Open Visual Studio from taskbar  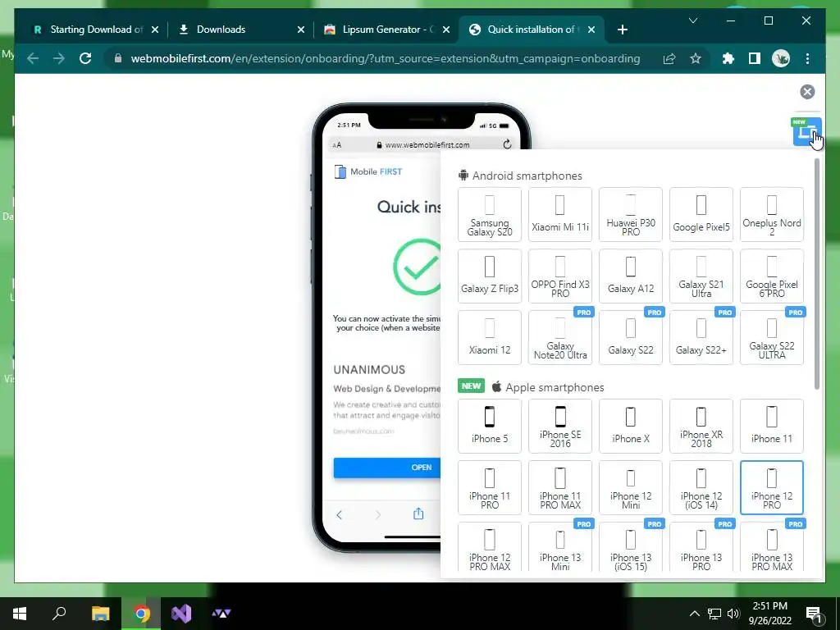(x=181, y=614)
